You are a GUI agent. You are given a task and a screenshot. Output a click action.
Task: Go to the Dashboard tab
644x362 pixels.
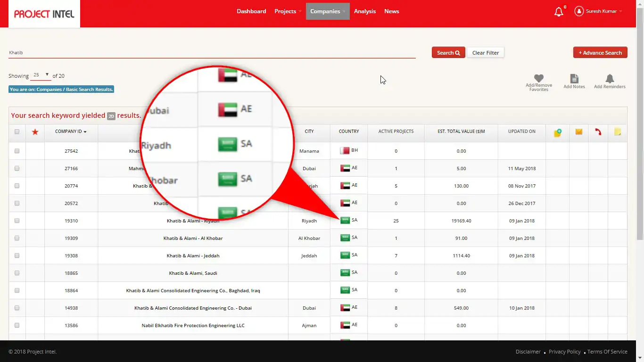[251, 11]
